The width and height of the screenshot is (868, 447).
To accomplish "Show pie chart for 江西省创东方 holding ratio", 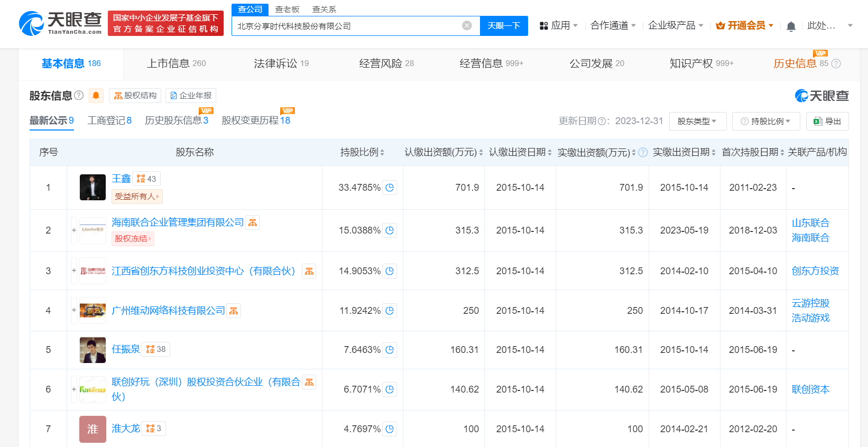I will [390, 271].
